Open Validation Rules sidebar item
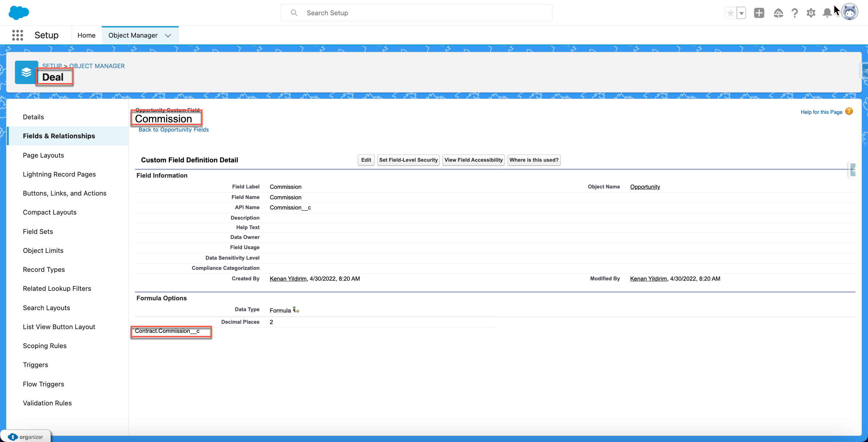The width and height of the screenshot is (868, 442). (47, 403)
